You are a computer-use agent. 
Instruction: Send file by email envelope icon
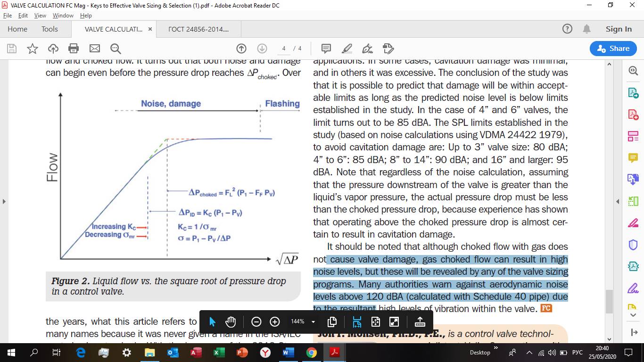tap(95, 49)
